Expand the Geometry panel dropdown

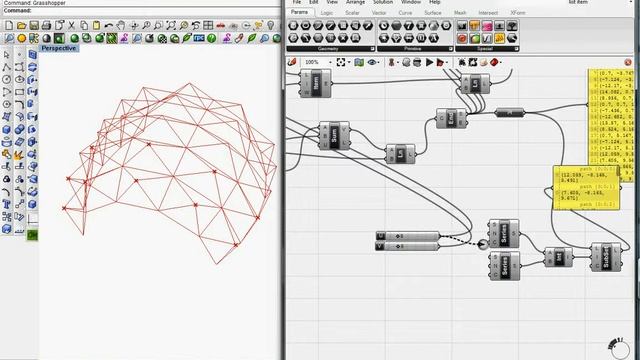click(x=372, y=49)
